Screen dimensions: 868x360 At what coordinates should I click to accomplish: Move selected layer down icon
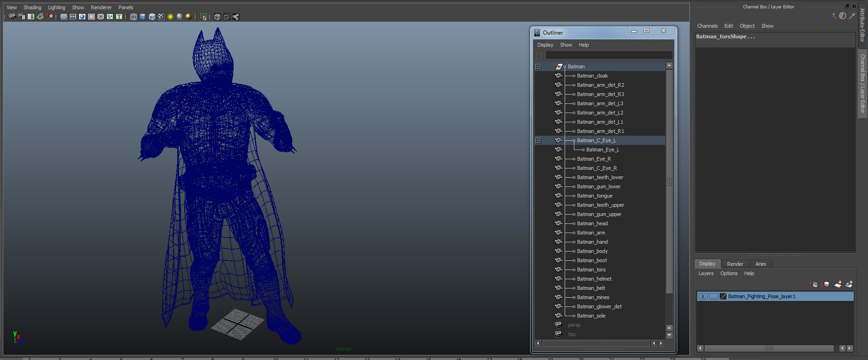pyautogui.click(x=826, y=284)
